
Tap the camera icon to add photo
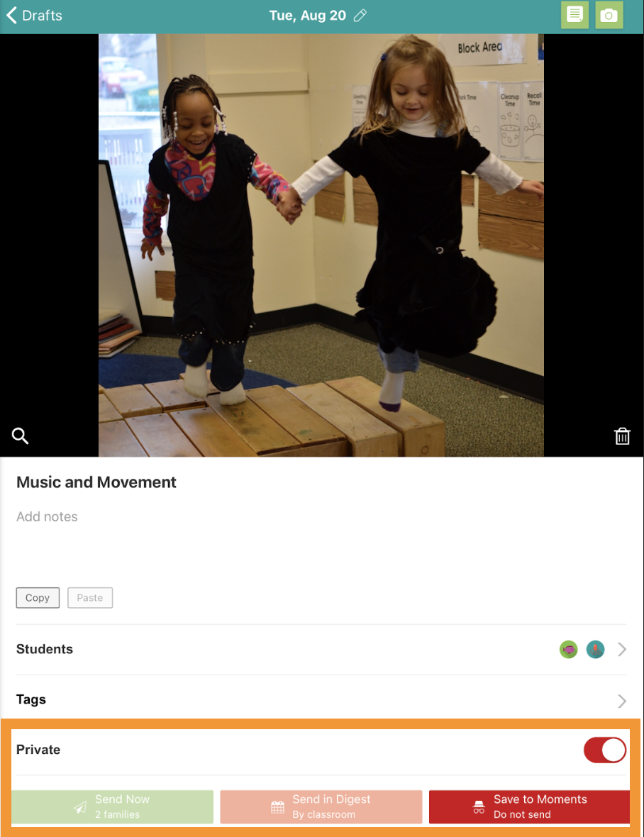point(609,15)
